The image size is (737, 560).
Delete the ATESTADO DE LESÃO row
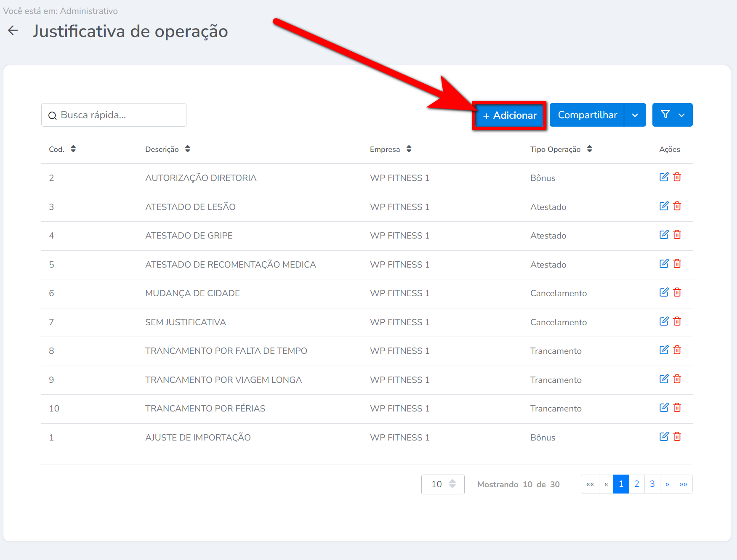click(x=677, y=206)
